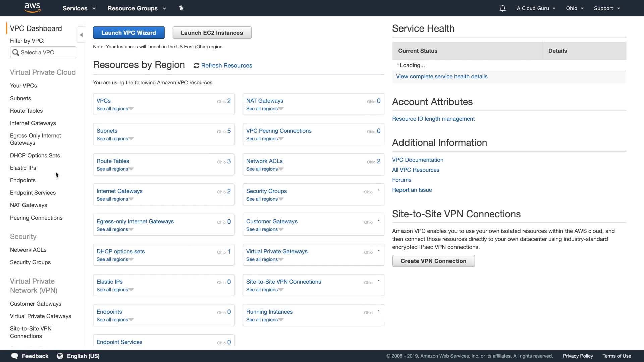
Task: Open the notifications bell icon
Action: (x=502, y=8)
